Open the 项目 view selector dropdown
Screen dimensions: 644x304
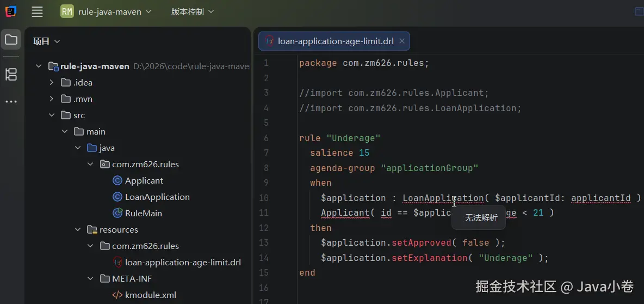point(46,41)
